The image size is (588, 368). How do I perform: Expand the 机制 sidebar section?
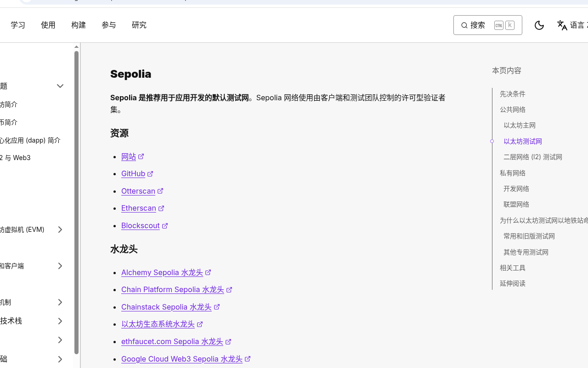pyautogui.click(x=60, y=302)
